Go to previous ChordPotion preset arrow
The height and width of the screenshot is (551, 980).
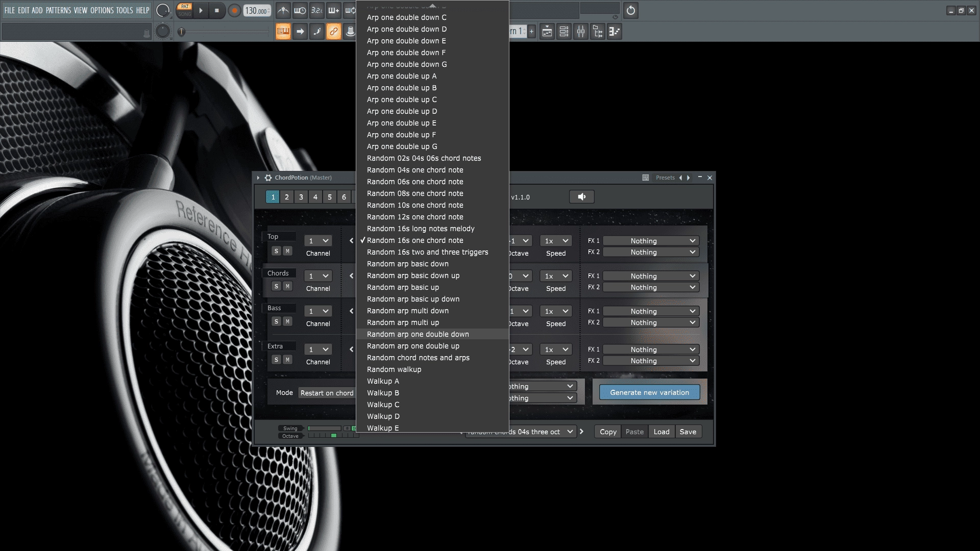pyautogui.click(x=680, y=178)
